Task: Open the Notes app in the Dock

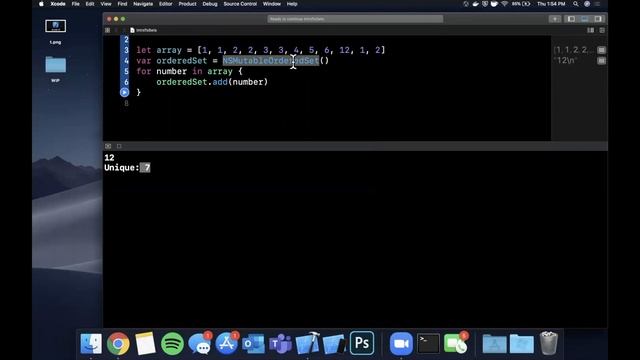Action: [145, 343]
